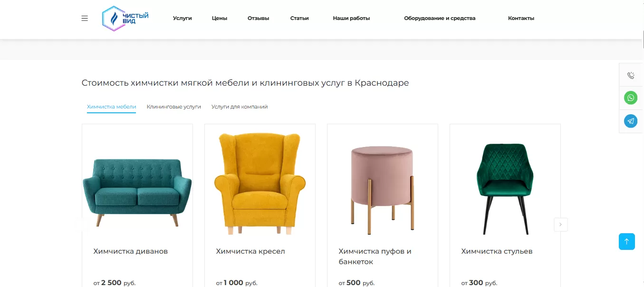644x287 pixels.
Task: Go to Отзывы page
Action: [259, 19]
